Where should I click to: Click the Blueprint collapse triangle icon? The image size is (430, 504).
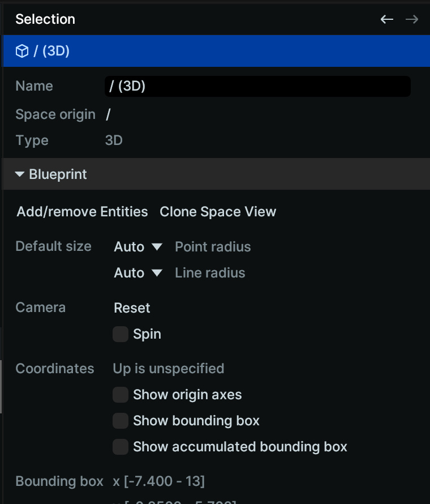pyautogui.click(x=20, y=174)
